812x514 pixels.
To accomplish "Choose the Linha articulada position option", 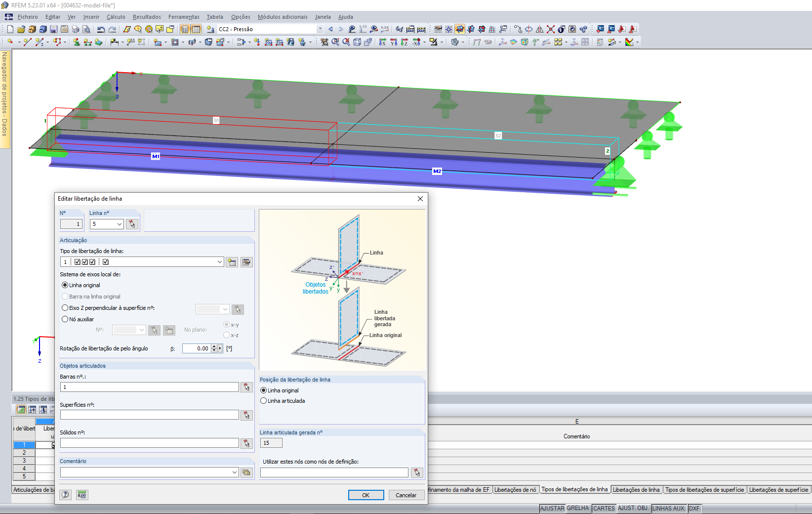I will coord(264,401).
